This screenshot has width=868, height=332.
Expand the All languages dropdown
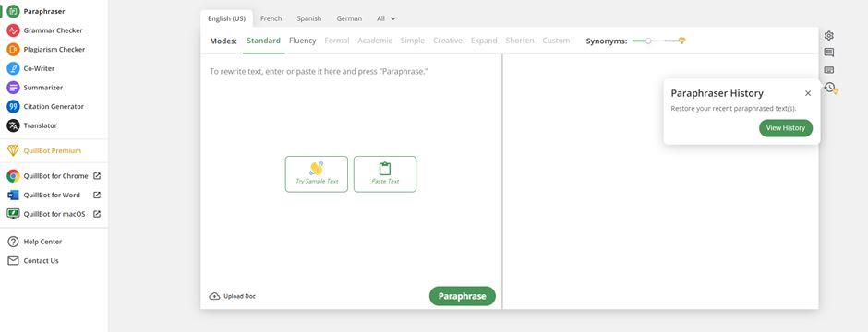[x=386, y=18]
